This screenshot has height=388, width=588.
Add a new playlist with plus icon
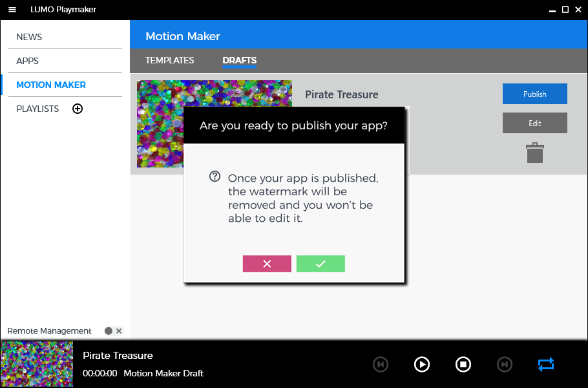(x=78, y=109)
